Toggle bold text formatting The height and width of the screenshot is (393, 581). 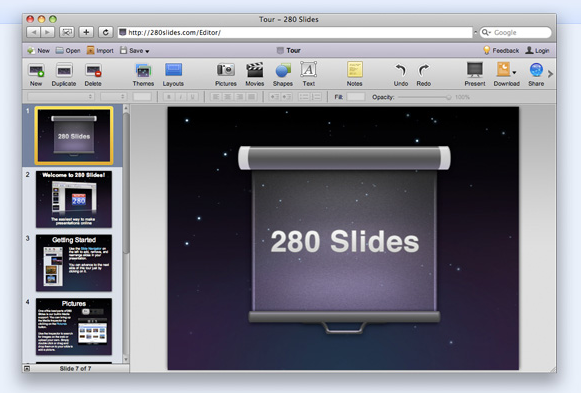coord(169,97)
